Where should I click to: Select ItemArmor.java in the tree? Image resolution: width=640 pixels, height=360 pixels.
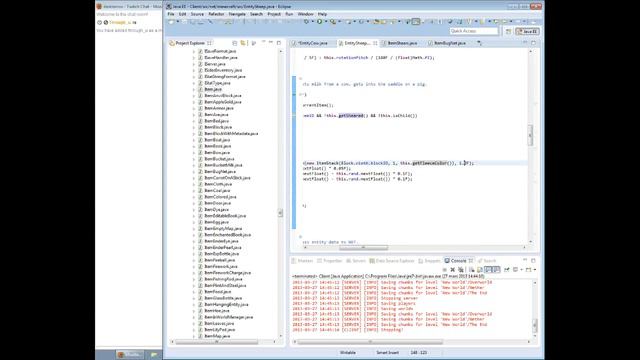coord(219,108)
